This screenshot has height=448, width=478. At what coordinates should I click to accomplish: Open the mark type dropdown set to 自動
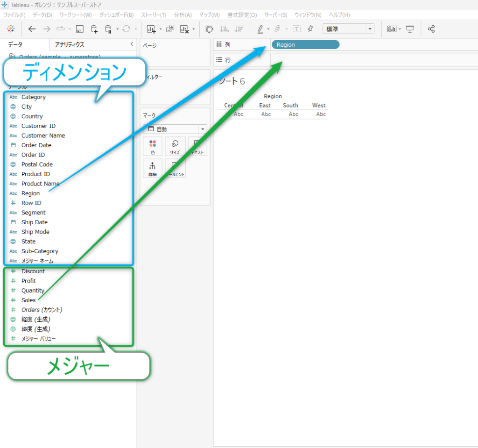coord(176,129)
